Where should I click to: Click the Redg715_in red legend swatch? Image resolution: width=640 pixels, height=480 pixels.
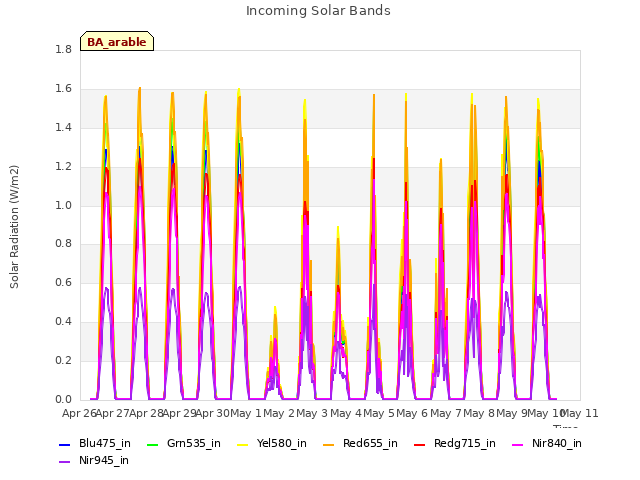[x=420, y=444]
